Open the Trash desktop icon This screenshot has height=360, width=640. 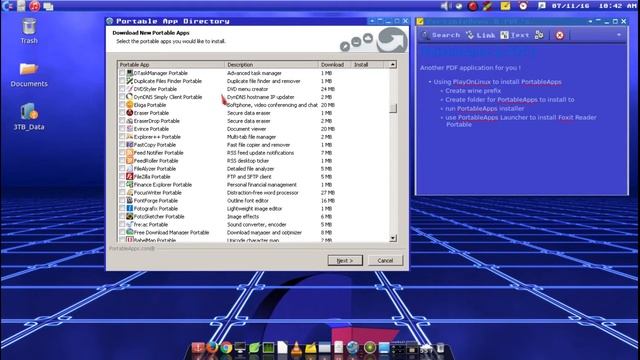click(29, 31)
